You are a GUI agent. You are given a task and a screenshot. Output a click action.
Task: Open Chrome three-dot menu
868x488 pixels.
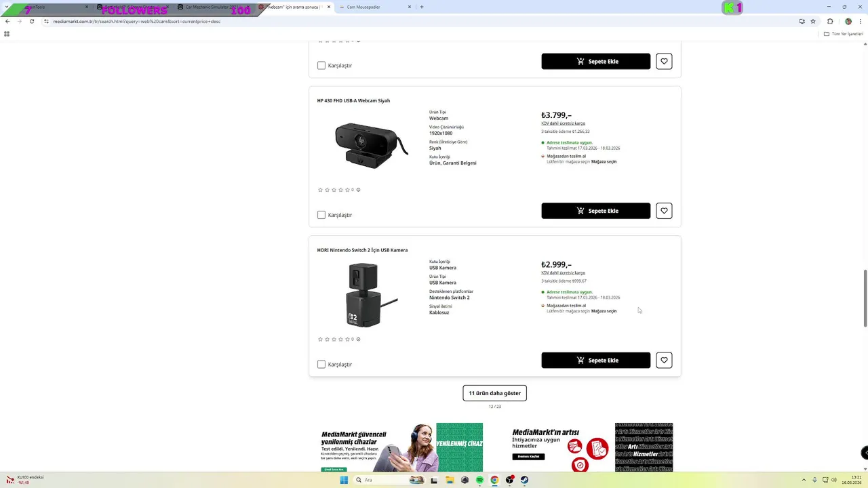click(x=861, y=21)
